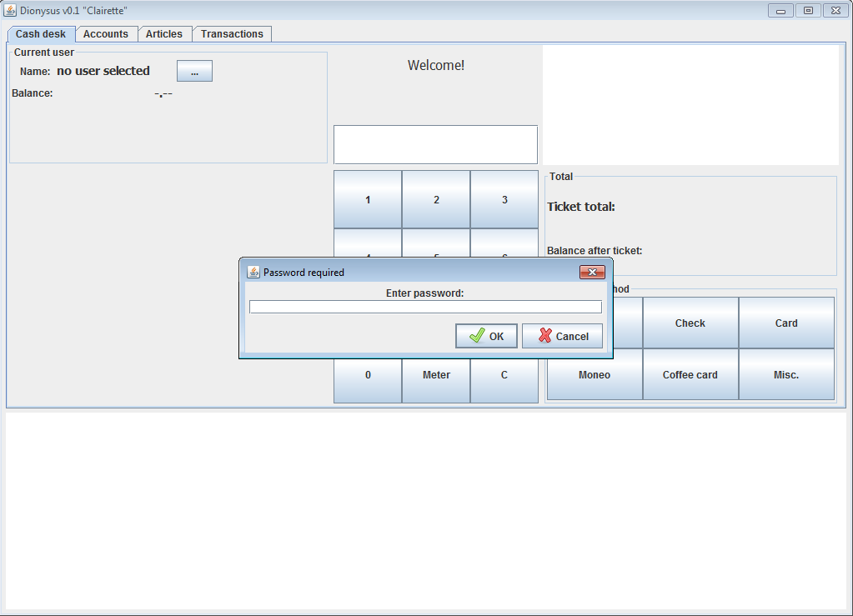Click the keypad entry display field
Viewport: 853px width, 616px height.
click(x=436, y=144)
